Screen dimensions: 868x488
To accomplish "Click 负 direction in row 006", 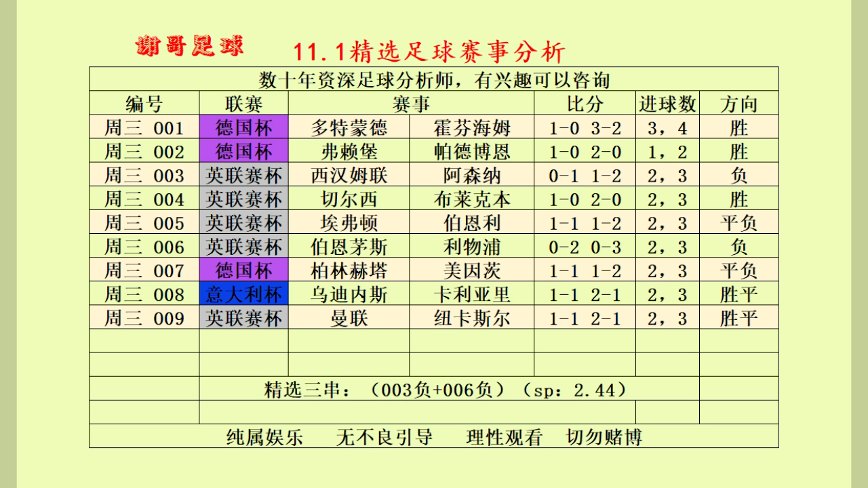I will coord(738,246).
